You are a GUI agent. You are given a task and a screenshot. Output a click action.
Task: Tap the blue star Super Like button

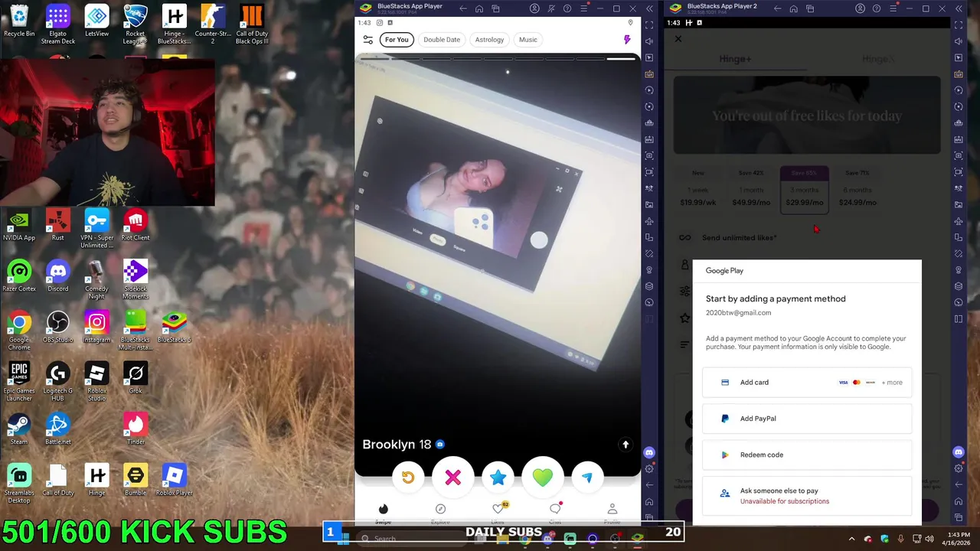click(x=498, y=478)
